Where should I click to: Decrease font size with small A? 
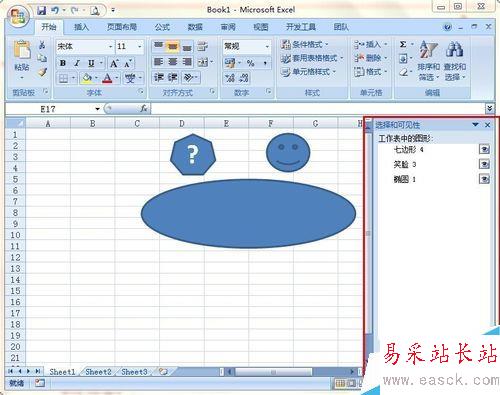point(128,63)
